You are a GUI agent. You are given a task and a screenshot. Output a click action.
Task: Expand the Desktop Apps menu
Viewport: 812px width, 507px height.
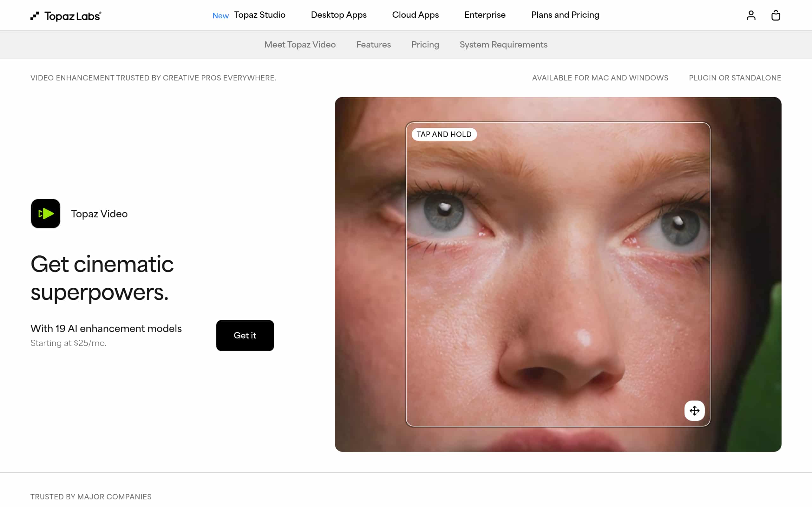coord(338,15)
